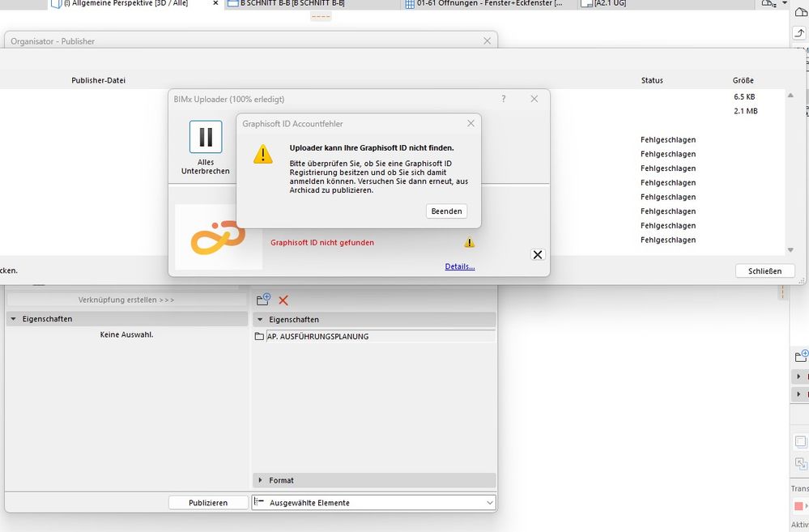
Task: Click the Beenden button in the account error dialog
Action: pyautogui.click(x=446, y=211)
